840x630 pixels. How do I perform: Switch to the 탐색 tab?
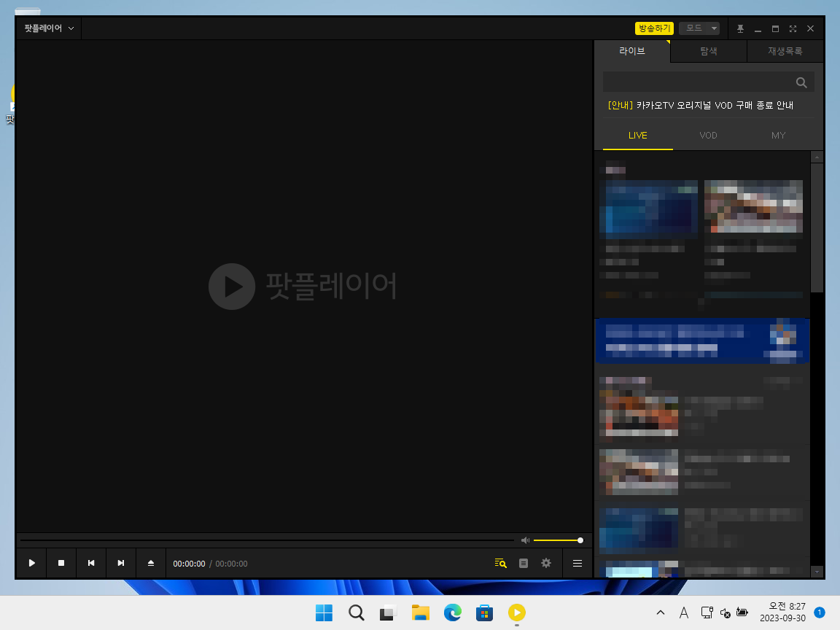[708, 52]
